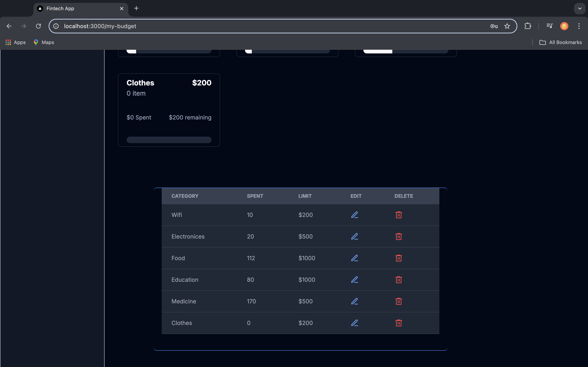Viewport: 588px width, 367px height.
Task: Bookmark this page with star icon
Action: tap(507, 26)
